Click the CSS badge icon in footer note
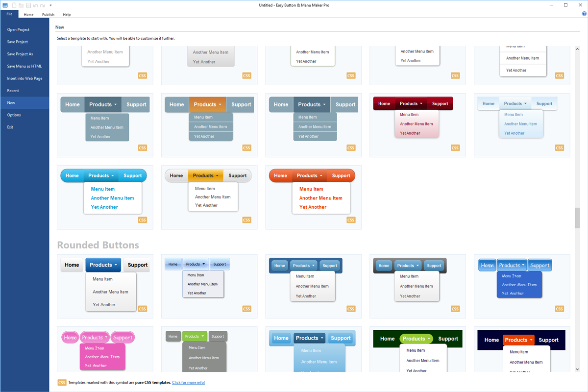The height and width of the screenshot is (392, 588). (62, 383)
